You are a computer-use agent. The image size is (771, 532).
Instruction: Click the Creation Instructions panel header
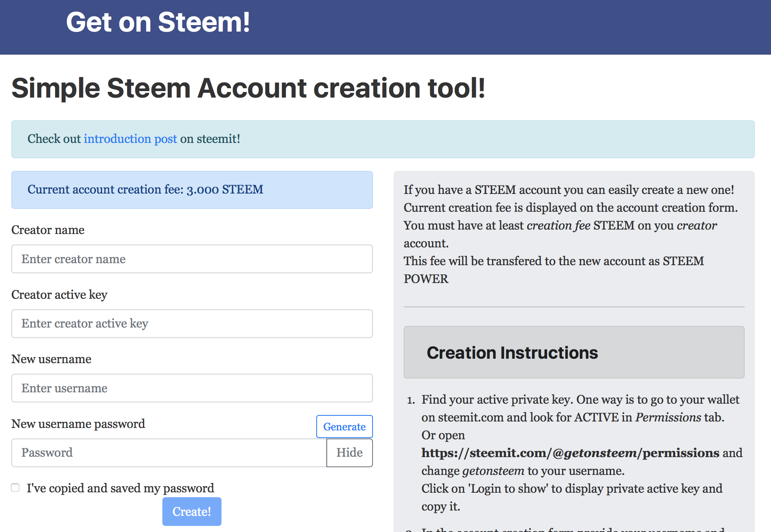pyautogui.click(x=574, y=353)
